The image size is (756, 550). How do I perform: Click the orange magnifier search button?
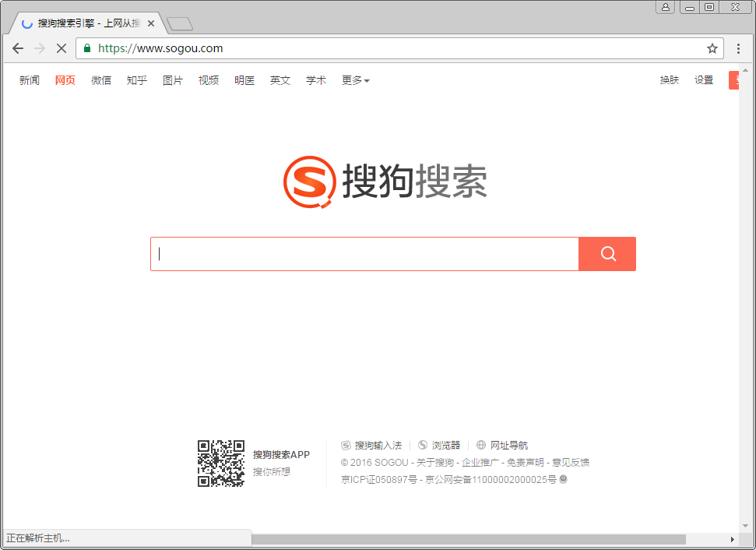[607, 254]
